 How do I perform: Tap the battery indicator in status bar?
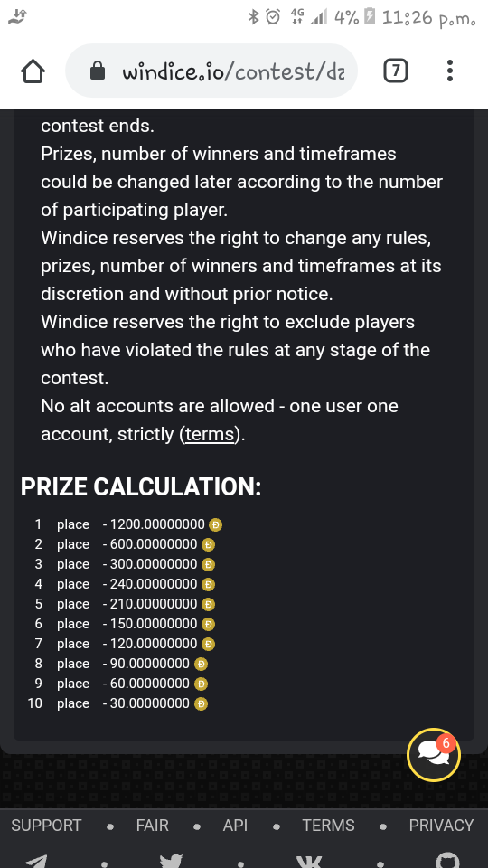371,16
